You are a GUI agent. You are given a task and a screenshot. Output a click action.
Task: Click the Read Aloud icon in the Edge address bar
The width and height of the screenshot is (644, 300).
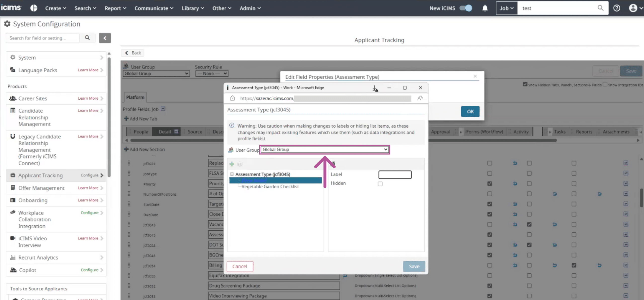pyautogui.click(x=420, y=98)
